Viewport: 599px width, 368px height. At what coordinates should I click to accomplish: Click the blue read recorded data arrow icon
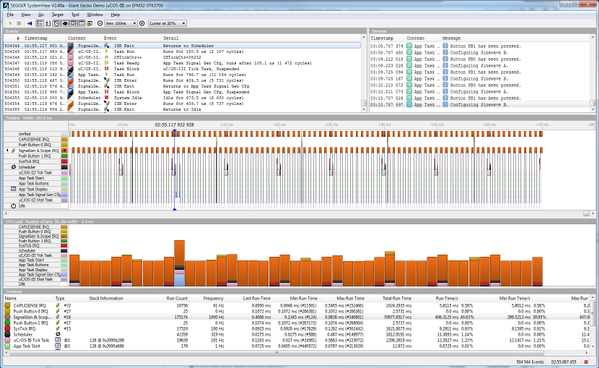pos(29,23)
